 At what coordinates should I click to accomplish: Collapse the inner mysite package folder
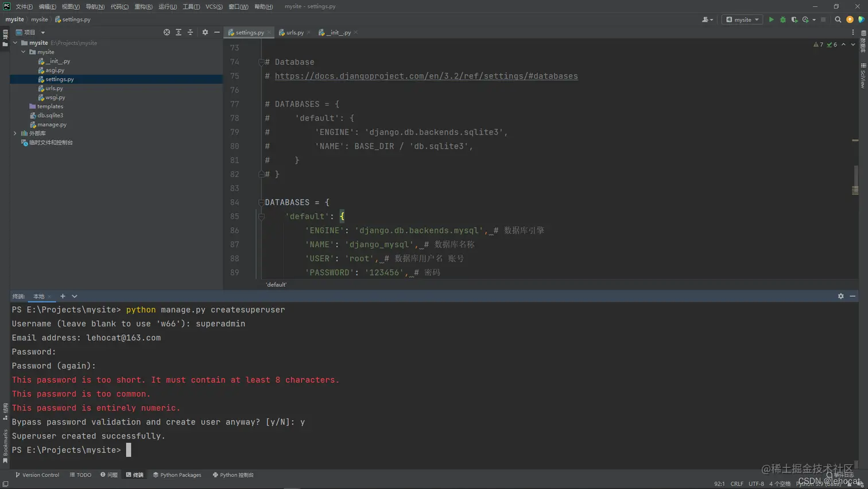[24, 52]
